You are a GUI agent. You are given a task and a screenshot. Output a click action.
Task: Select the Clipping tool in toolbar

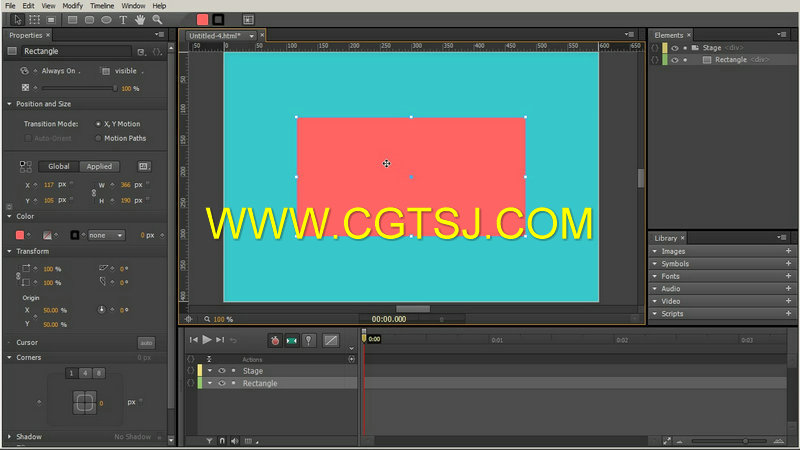[51, 20]
